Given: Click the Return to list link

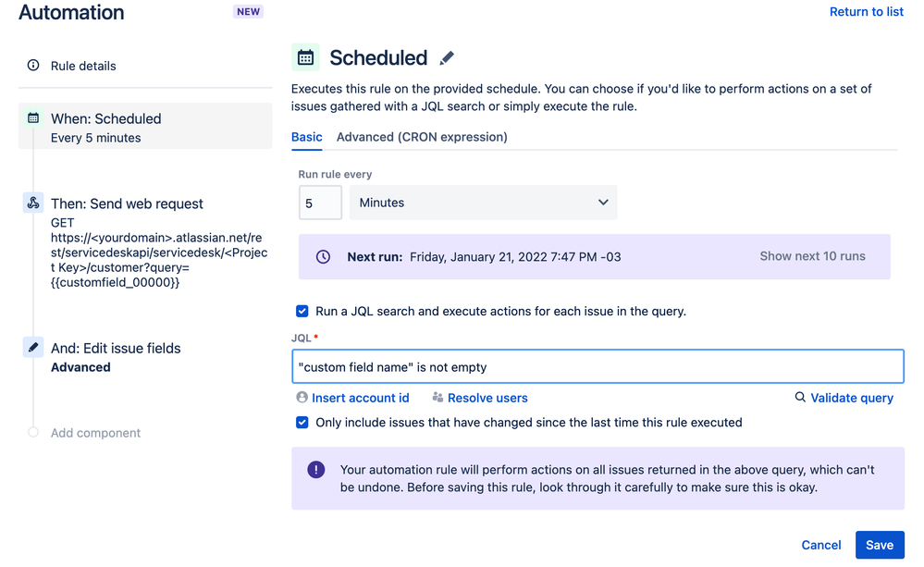Looking at the screenshot, I should [x=867, y=12].
